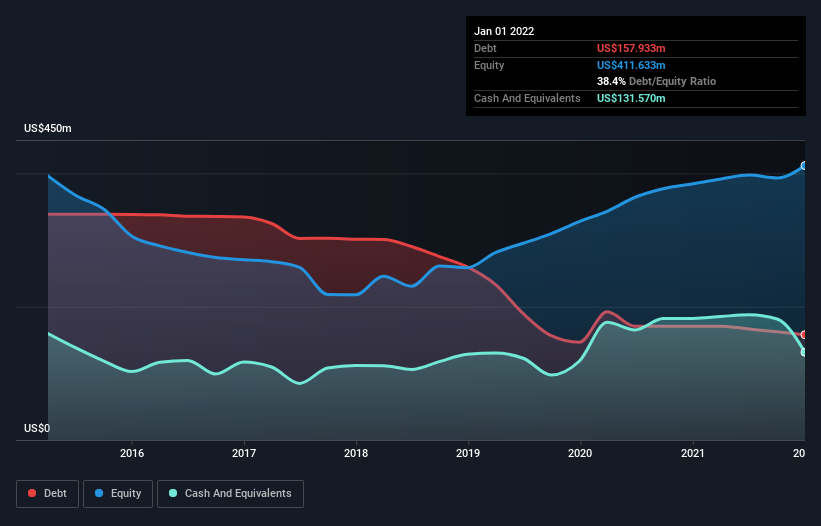
Task: Click the US$0 y-axis label
Action: (x=37, y=428)
